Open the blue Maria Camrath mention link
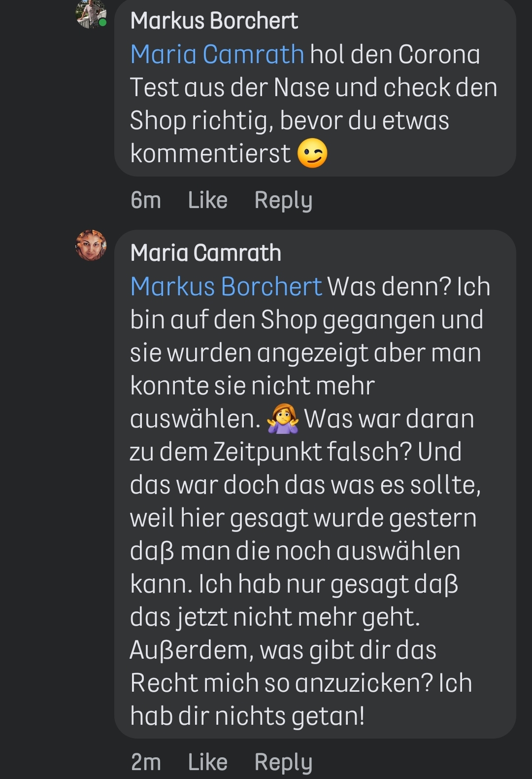 click(217, 54)
